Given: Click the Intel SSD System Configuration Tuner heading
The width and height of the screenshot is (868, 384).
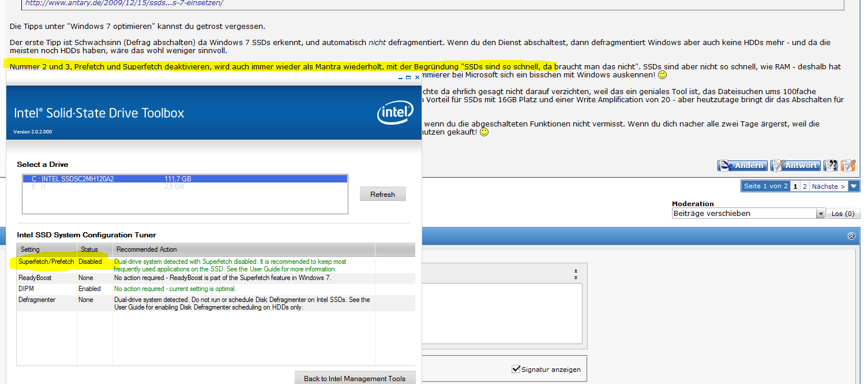Looking at the screenshot, I should coord(87,235).
